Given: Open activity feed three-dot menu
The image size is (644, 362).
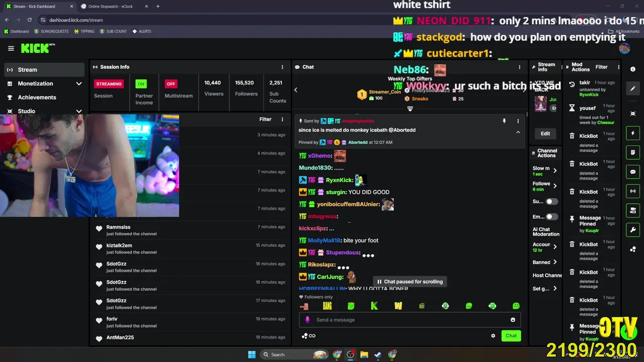Looking at the screenshot, I should 282,120.
